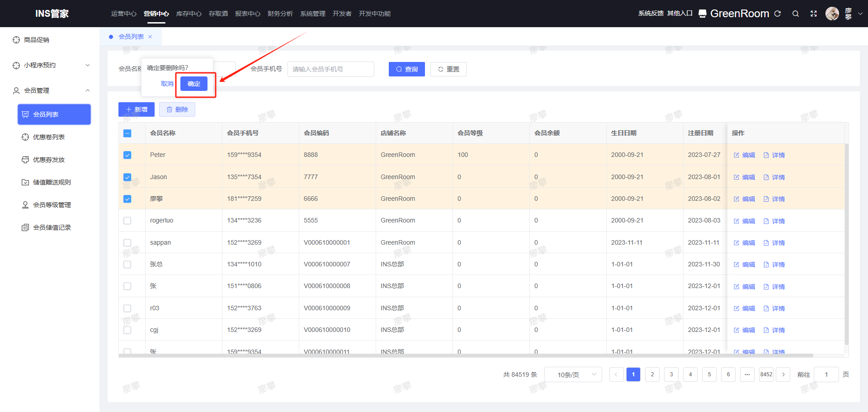Click the pagination ellipsis button
Screen dimensions: 868x412
click(747, 374)
